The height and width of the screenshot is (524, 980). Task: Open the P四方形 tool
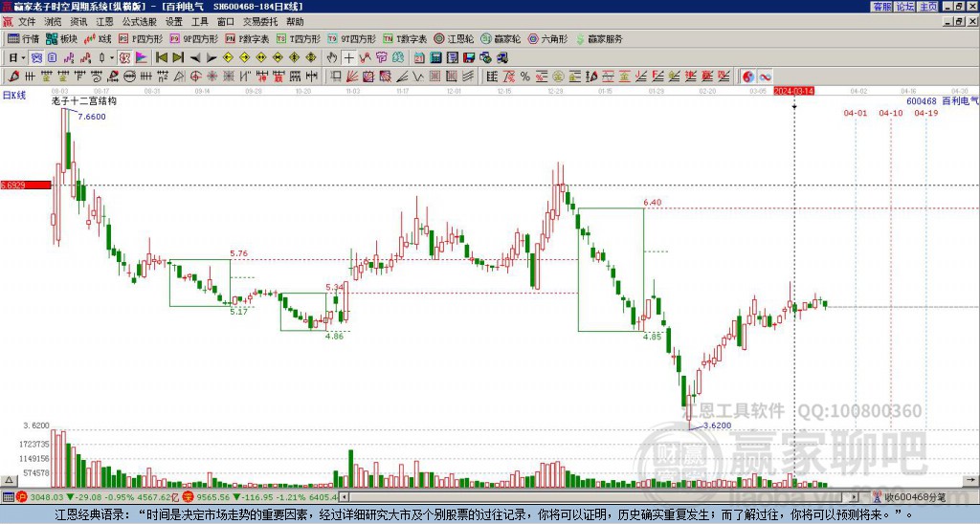coord(141,38)
